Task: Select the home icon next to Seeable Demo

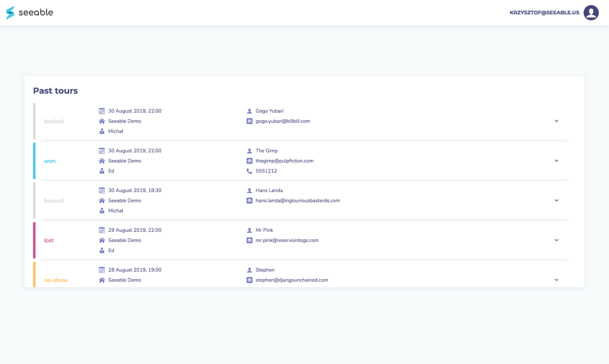Action: (102, 121)
